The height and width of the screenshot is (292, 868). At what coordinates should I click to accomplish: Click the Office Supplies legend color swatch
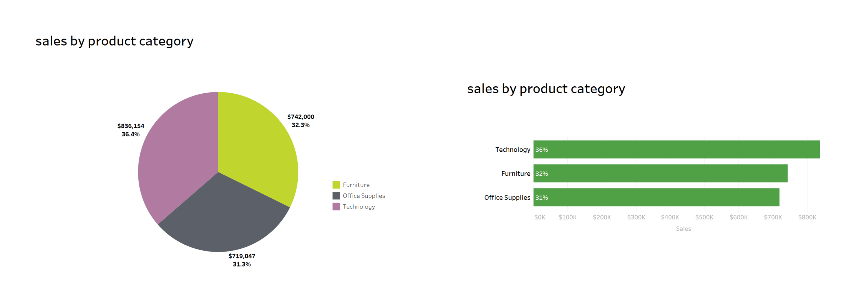[336, 196]
